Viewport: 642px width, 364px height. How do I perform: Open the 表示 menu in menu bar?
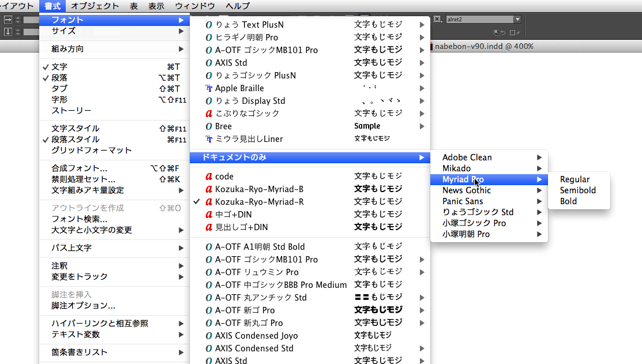tap(156, 6)
